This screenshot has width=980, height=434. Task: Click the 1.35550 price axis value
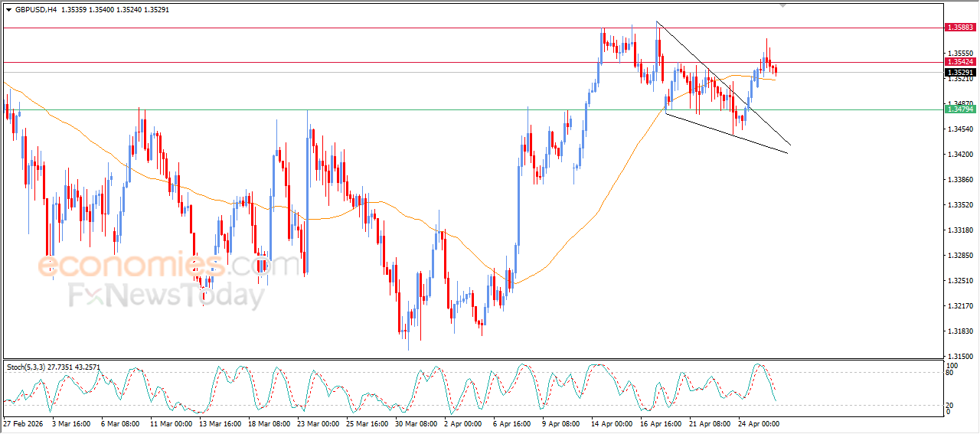[x=959, y=54]
